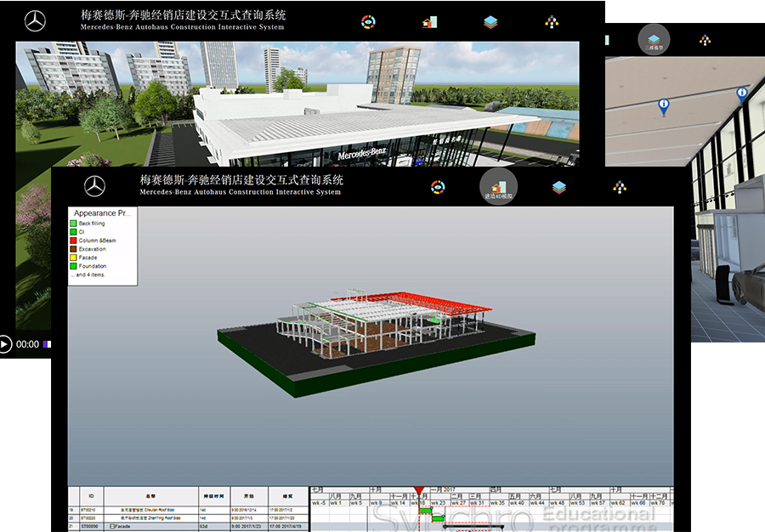Play the video in the back window
This screenshot has width=765, height=532.
click(x=5, y=344)
